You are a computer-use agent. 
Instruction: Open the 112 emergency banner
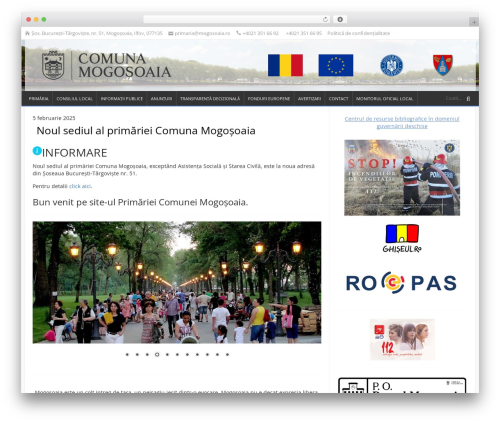402,339
